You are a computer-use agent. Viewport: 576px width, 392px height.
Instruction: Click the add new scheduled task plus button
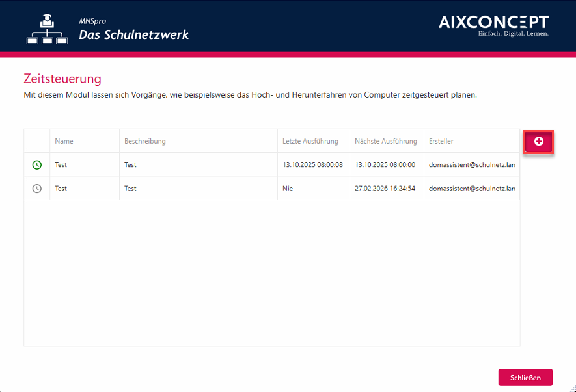(x=538, y=142)
